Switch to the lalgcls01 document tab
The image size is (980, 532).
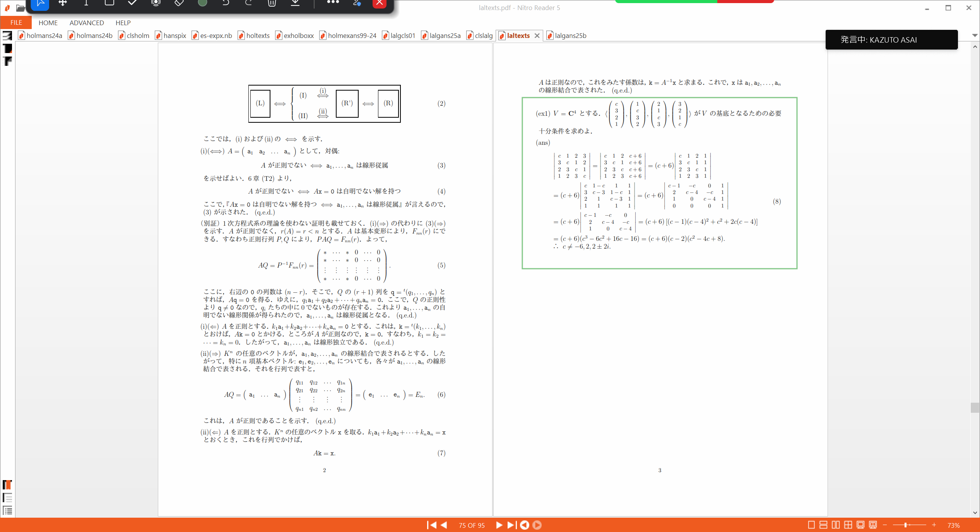(x=399, y=36)
